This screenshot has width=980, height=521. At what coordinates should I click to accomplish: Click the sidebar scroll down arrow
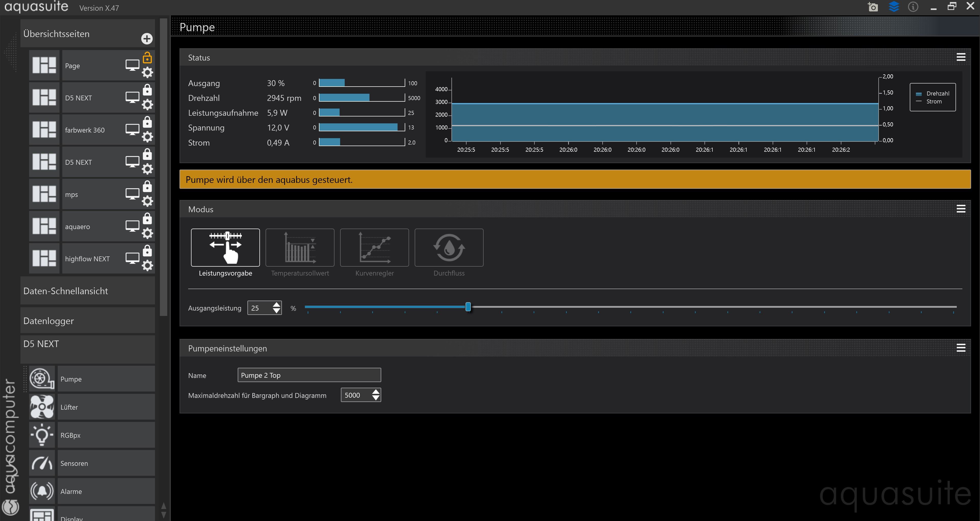tap(164, 515)
